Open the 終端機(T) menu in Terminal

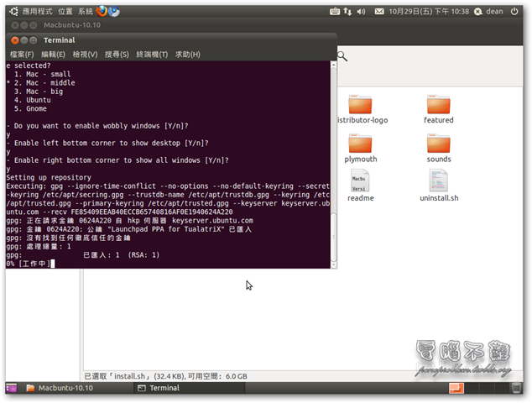tap(153, 55)
